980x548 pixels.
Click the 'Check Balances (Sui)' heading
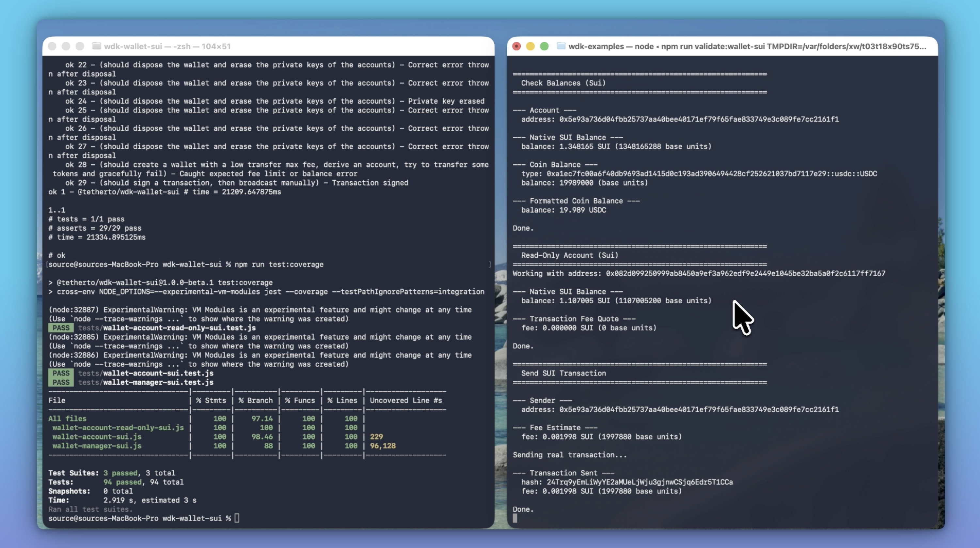click(563, 83)
